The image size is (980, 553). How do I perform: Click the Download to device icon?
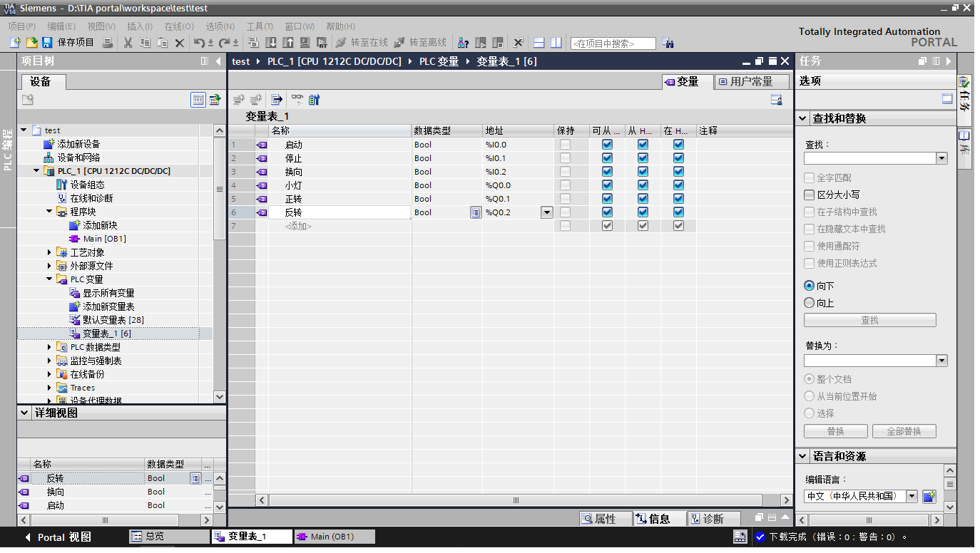[271, 43]
